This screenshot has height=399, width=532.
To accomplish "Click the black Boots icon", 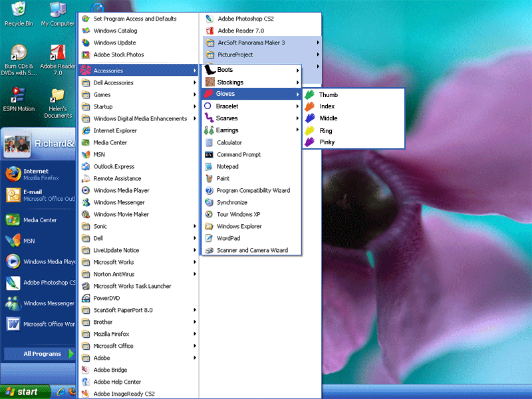I will 210,70.
